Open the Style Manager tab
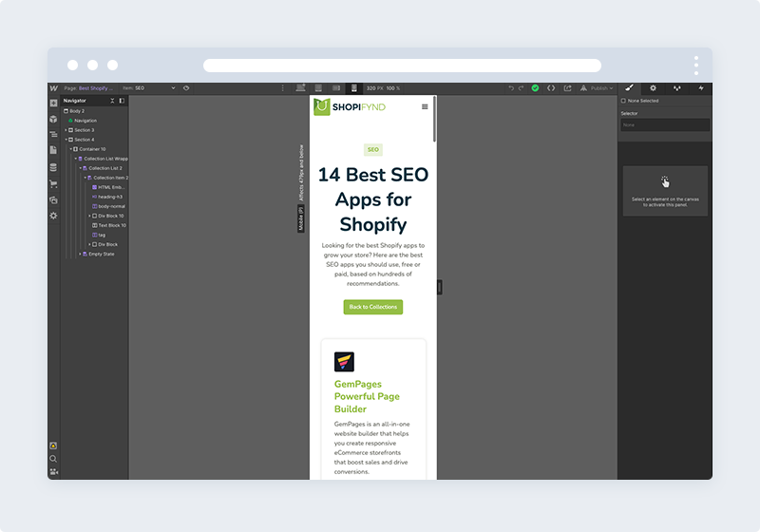 click(x=677, y=87)
